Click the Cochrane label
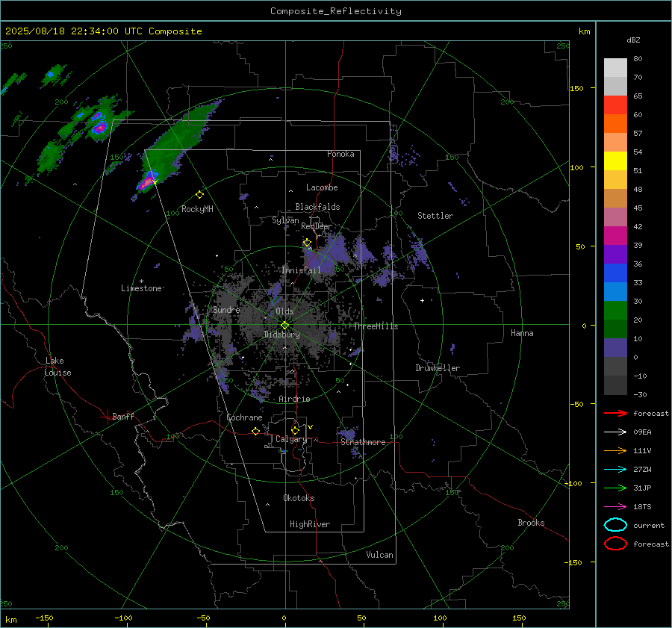672x628 pixels. coord(244,417)
